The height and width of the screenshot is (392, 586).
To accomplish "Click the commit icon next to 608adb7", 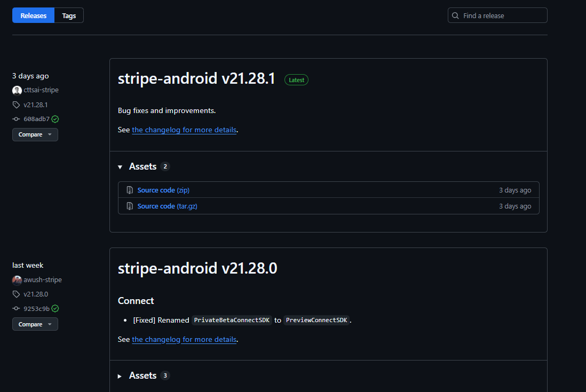I will 16,118.
